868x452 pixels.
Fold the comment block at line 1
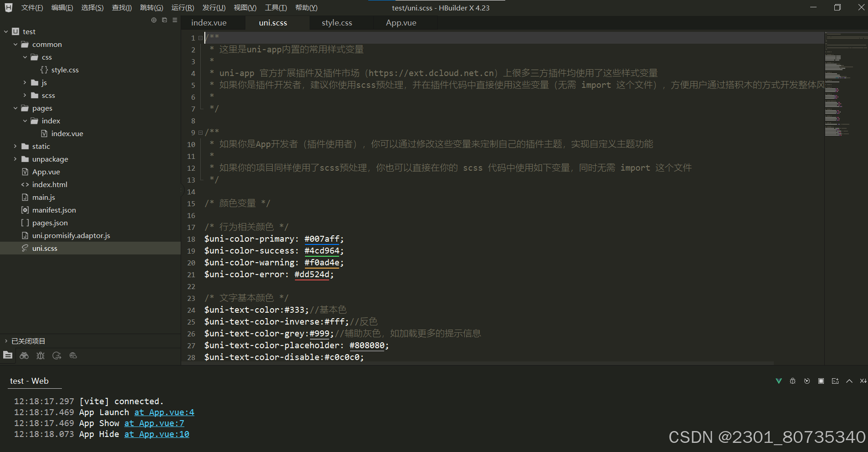click(x=200, y=38)
